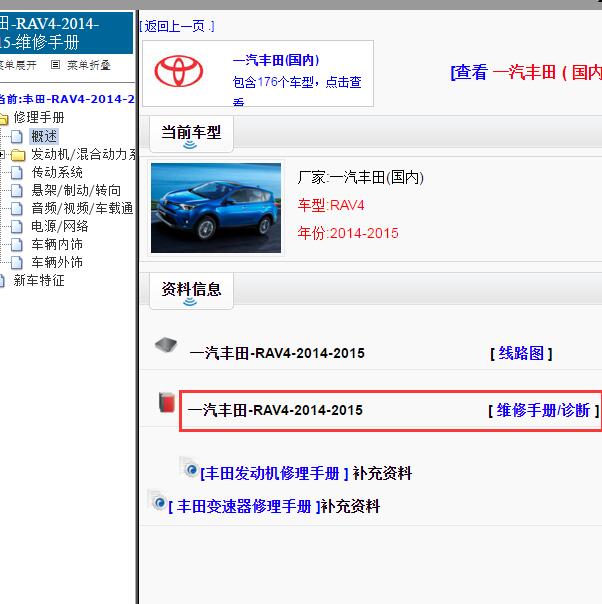Screen dimensions: 602x604
Task: Click 菜单折叠 to collapse the menu
Action: [89, 65]
